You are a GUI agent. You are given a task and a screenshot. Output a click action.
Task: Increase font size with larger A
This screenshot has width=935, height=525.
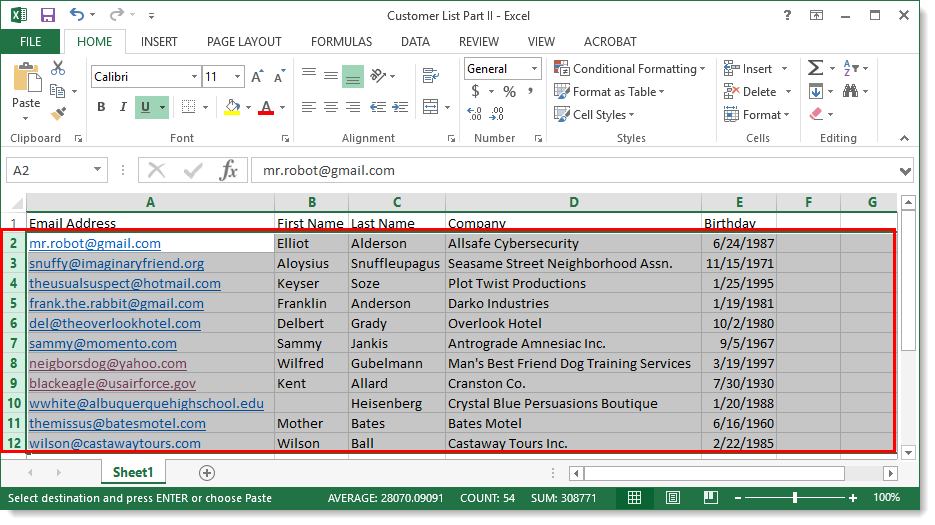click(257, 76)
